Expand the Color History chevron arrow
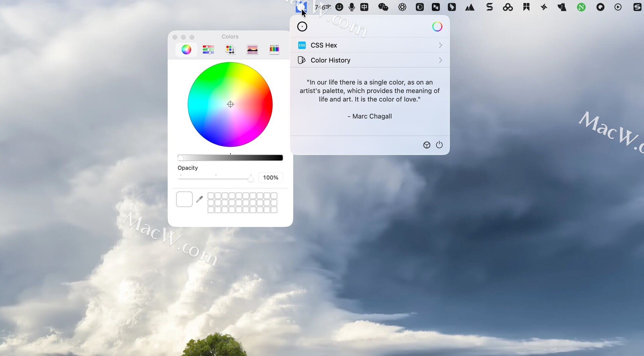 [440, 60]
